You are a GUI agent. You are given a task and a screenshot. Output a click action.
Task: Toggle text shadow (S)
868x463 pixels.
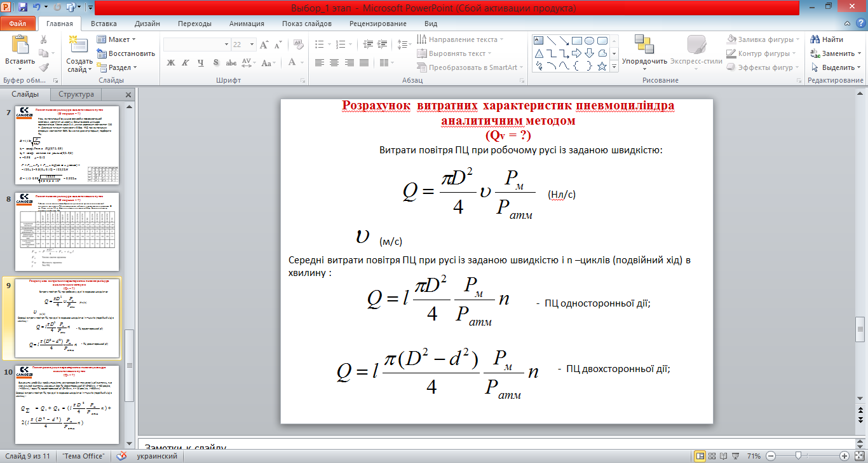tap(217, 62)
